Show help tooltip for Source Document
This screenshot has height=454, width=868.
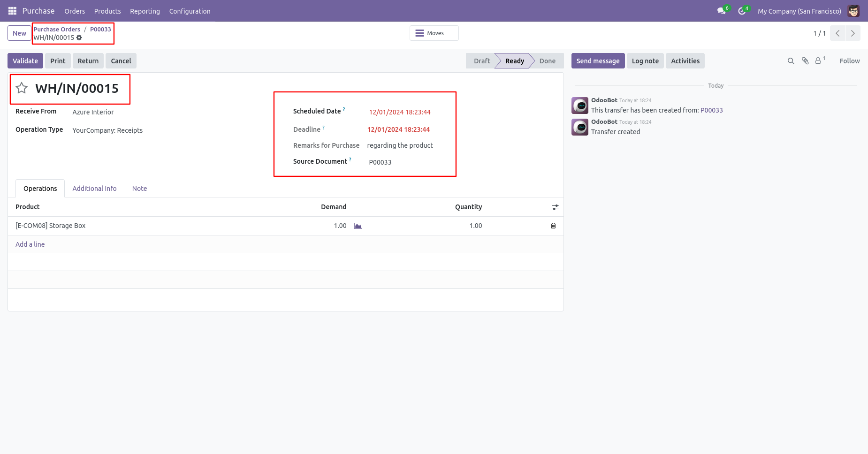(350, 159)
